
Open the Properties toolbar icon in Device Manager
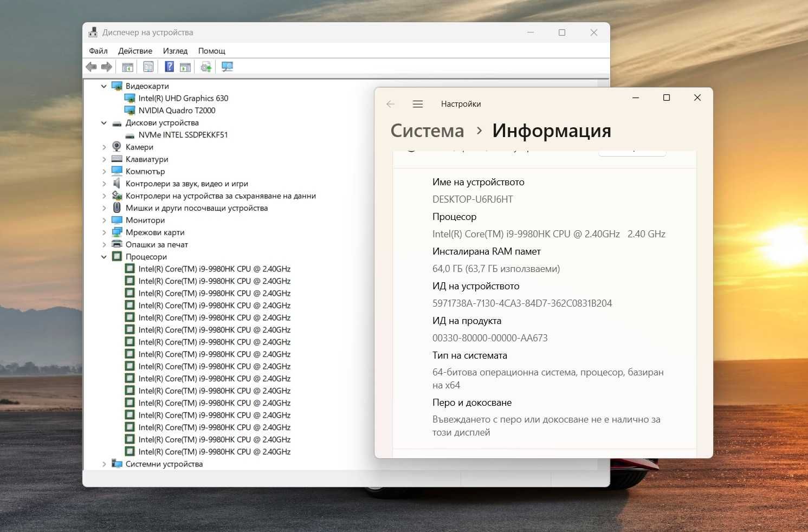pyautogui.click(x=148, y=67)
